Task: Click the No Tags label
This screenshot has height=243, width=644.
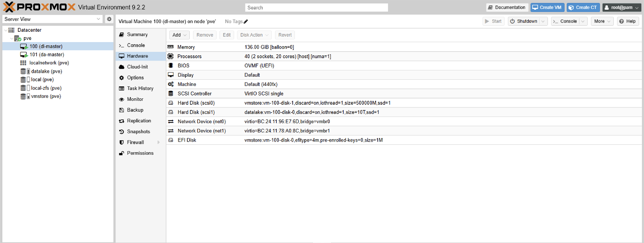Action: tap(234, 22)
